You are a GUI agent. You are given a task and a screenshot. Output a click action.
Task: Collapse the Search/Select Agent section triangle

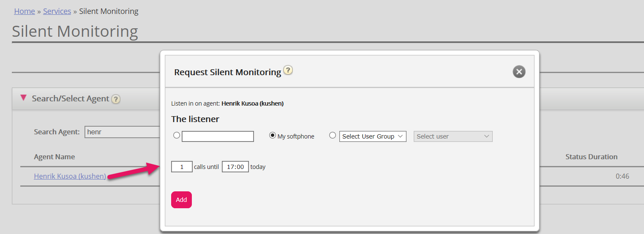pos(24,98)
